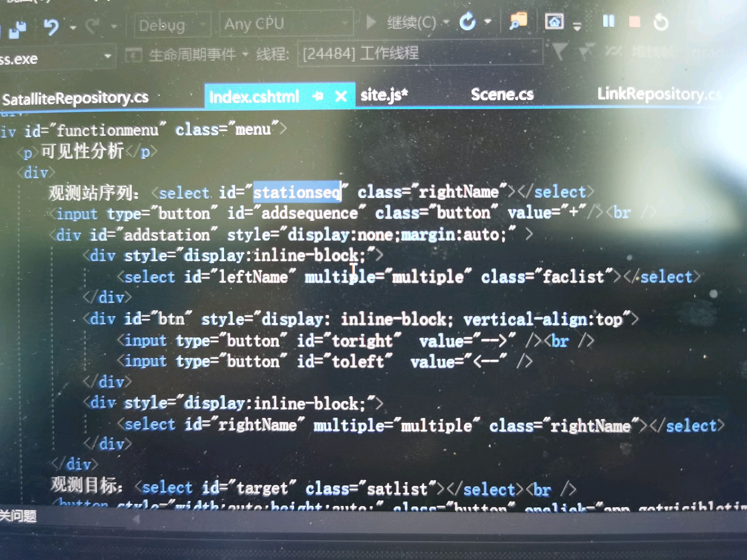
Task: Click the red Stop debugging icon
Action: coord(634,22)
